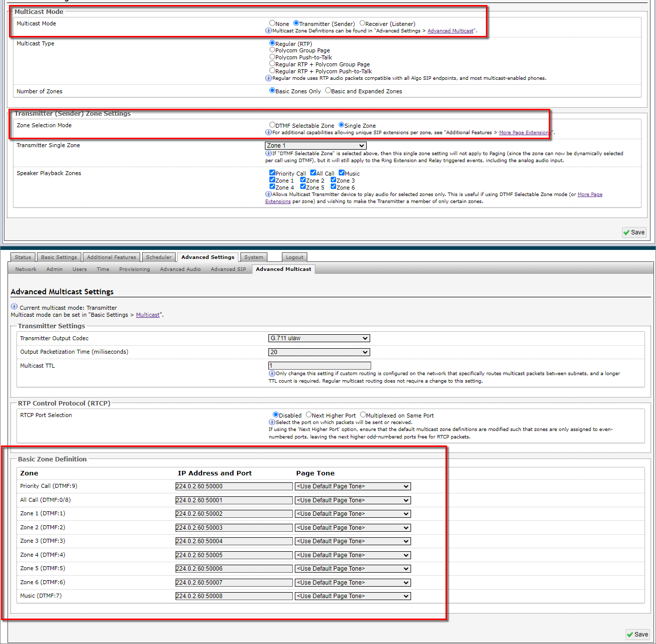Open Transmitter Single Zone dropdown
Image resolution: width=656 pixels, height=644 pixels.
[x=315, y=146]
